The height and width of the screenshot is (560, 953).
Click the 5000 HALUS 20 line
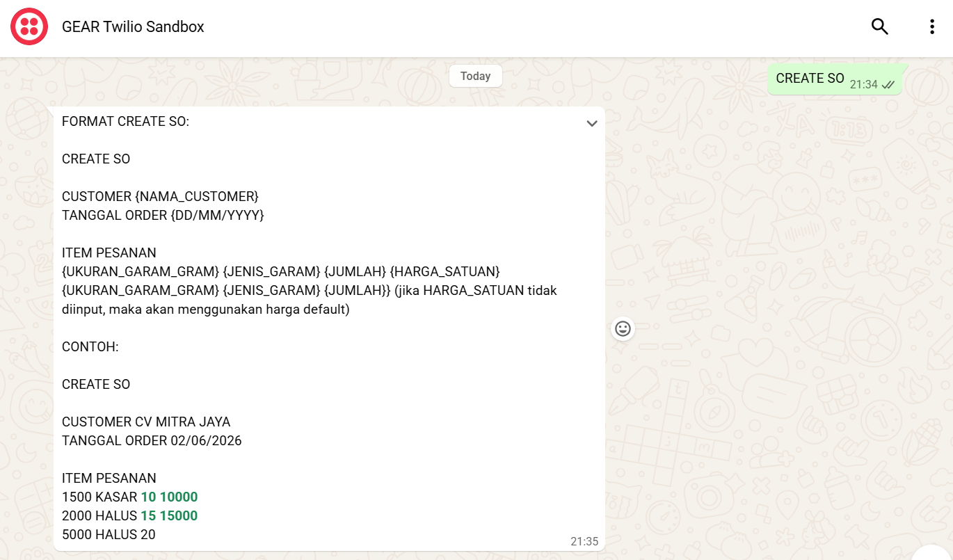click(x=109, y=534)
